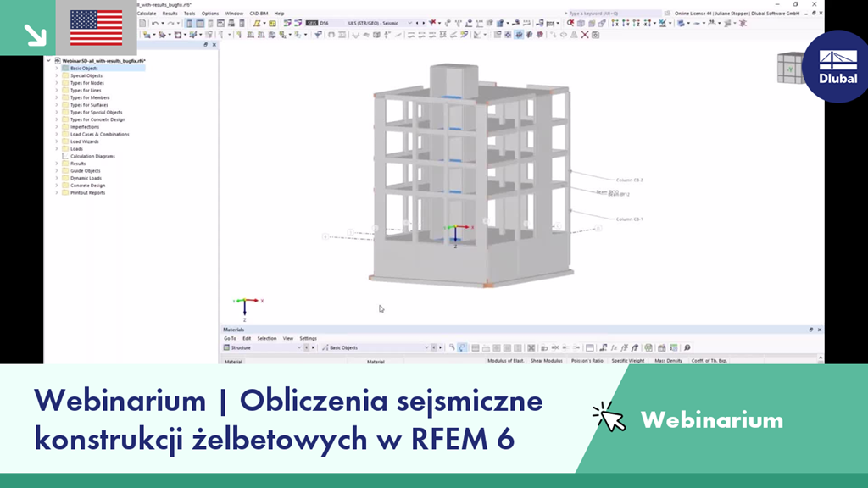Expand Types for Surfaces folder
The height and width of the screenshot is (488, 868).
57,104
